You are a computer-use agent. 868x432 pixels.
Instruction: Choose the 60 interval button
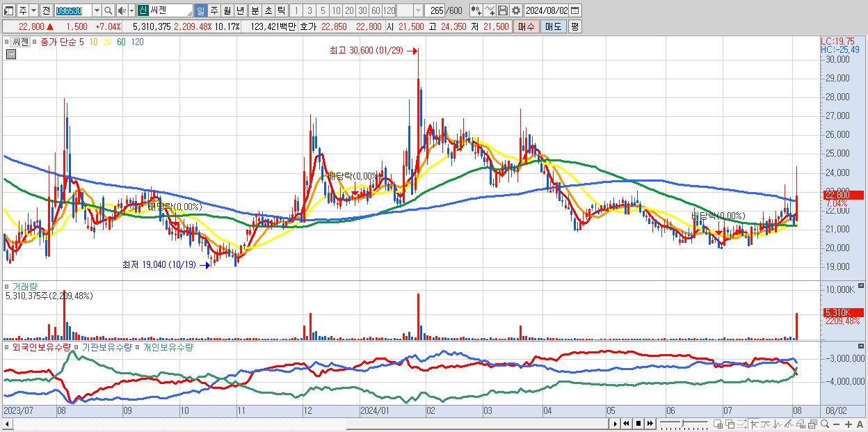[x=376, y=10]
